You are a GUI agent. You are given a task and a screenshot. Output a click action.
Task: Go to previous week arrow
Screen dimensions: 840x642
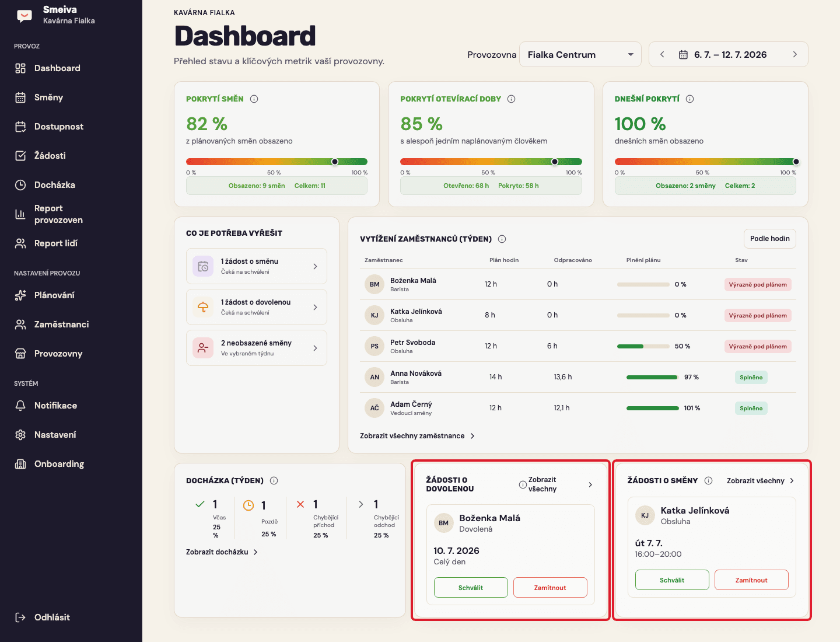click(x=662, y=55)
